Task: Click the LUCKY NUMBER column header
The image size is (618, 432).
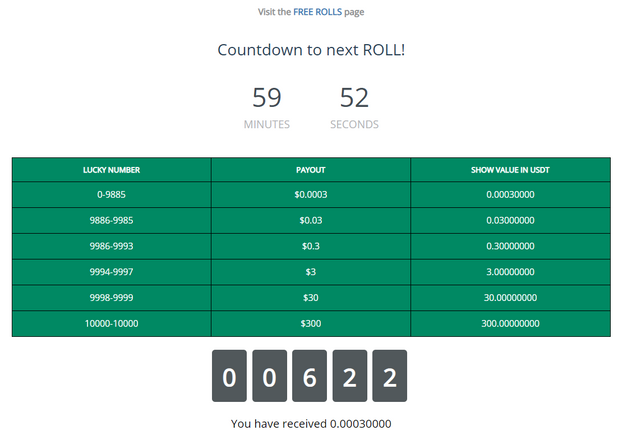Action: (112, 170)
